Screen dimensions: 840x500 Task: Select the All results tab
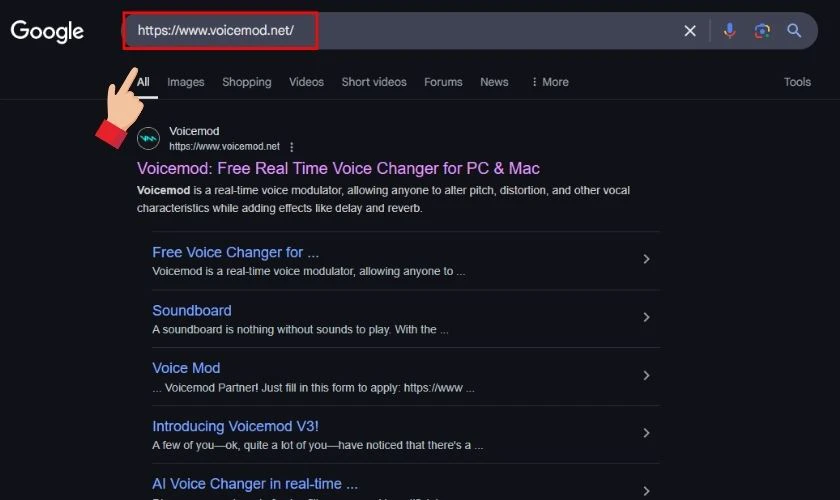click(143, 82)
